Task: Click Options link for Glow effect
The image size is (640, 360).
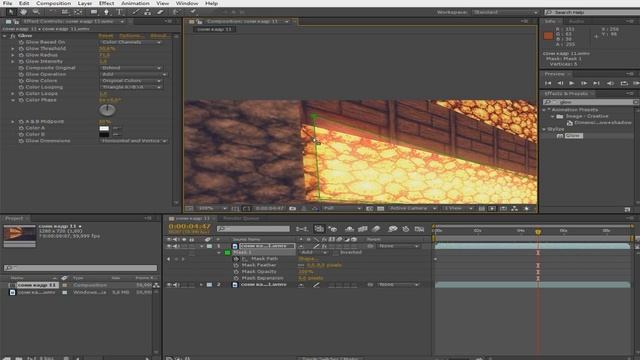Action: 131,36
